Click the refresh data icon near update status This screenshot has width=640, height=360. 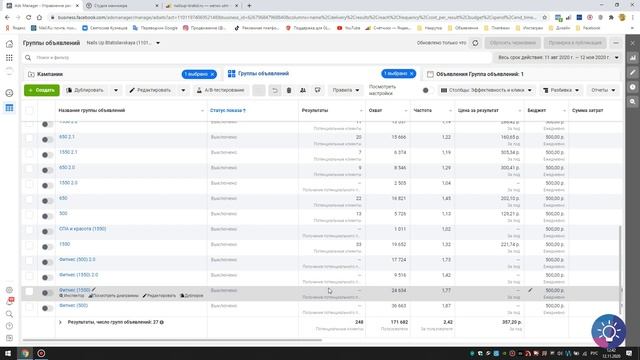coord(475,43)
